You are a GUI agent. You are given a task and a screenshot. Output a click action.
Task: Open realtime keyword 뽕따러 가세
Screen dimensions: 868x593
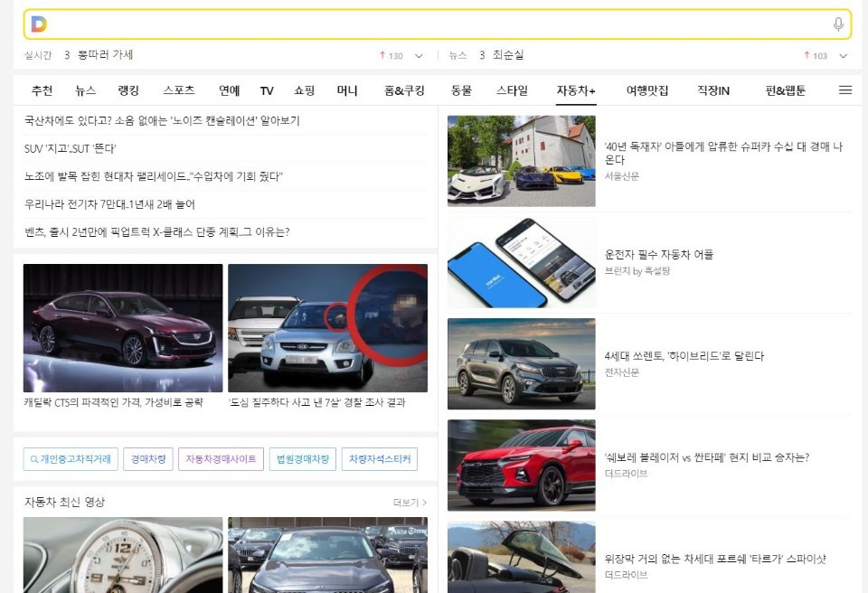click(105, 55)
